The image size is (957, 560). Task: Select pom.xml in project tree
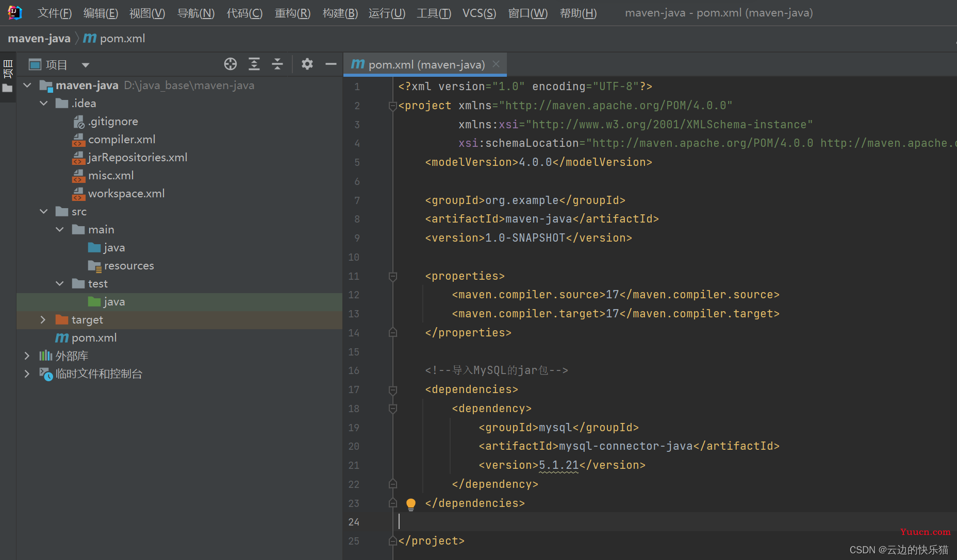click(x=94, y=338)
